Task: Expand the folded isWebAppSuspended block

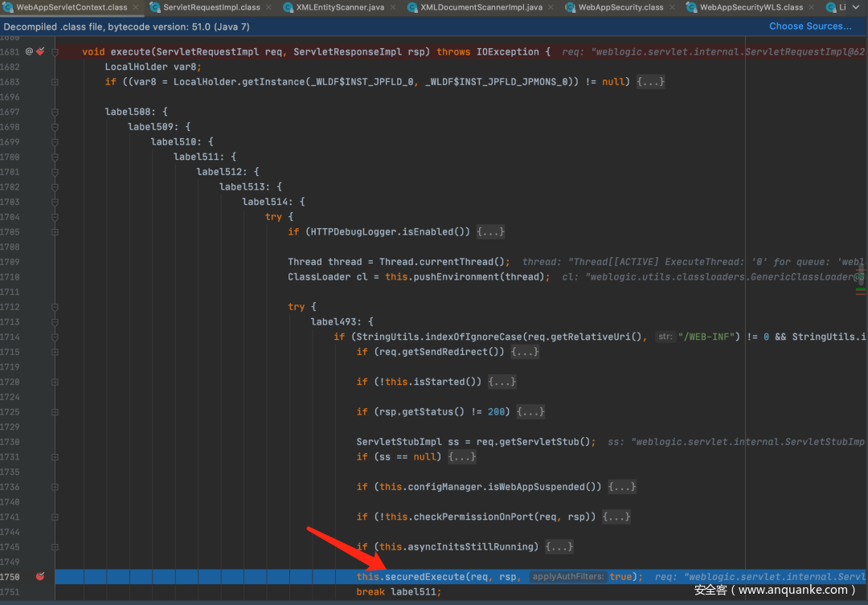Action: pos(622,487)
